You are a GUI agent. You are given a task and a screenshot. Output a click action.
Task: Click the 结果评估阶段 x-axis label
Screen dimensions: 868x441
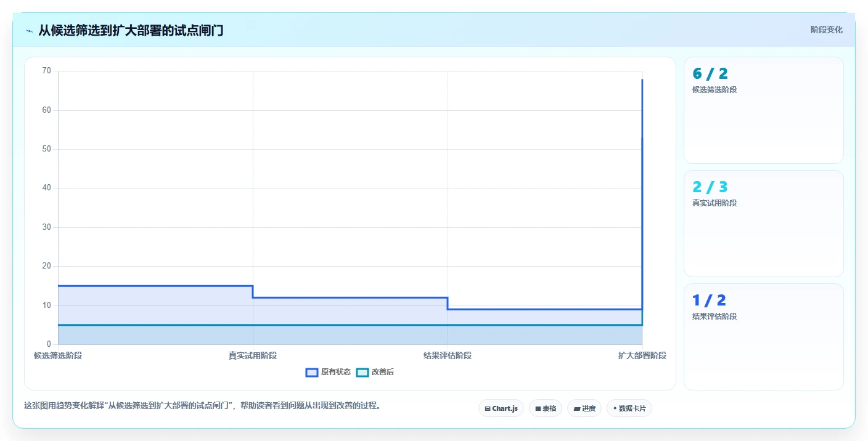pyautogui.click(x=448, y=355)
